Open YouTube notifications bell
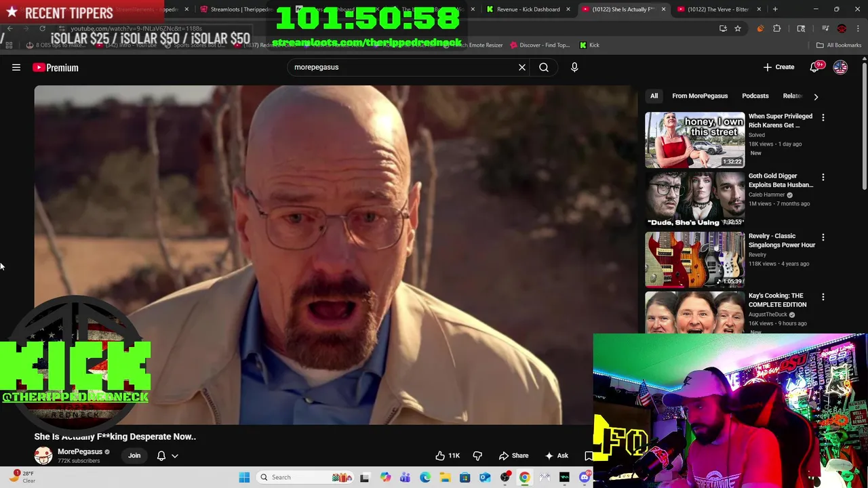This screenshot has width=868, height=488. pyautogui.click(x=814, y=67)
